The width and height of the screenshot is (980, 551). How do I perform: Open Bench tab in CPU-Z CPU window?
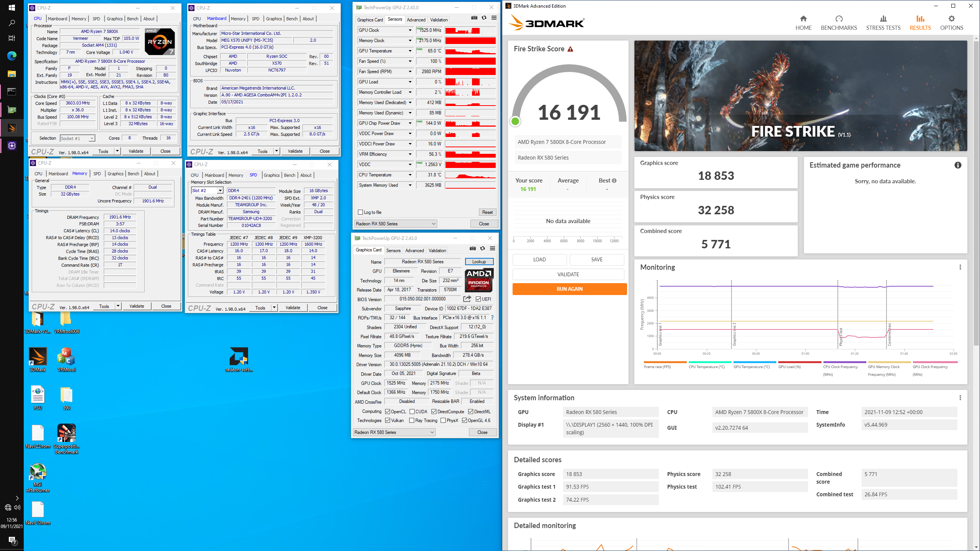(132, 19)
